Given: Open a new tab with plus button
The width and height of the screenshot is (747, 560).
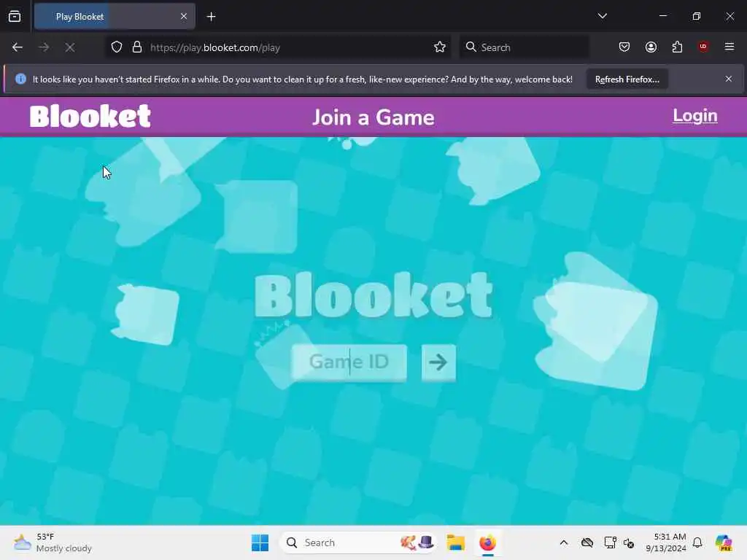Looking at the screenshot, I should pos(211,17).
